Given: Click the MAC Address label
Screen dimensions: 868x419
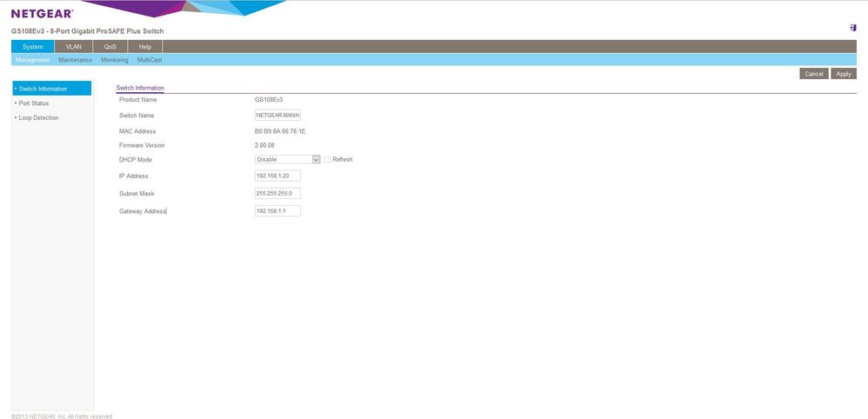Looking at the screenshot, I should pos(137,132).
